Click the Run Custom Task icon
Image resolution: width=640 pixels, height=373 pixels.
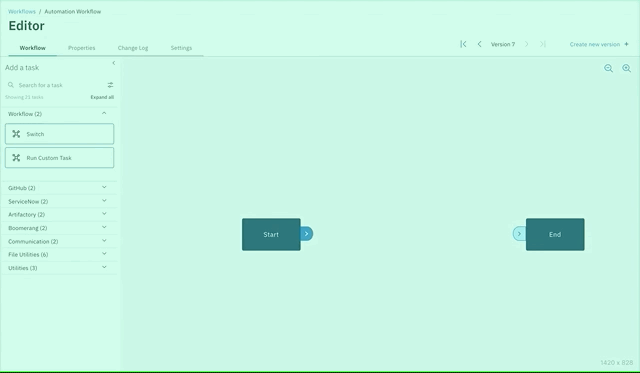coord(16,158)
